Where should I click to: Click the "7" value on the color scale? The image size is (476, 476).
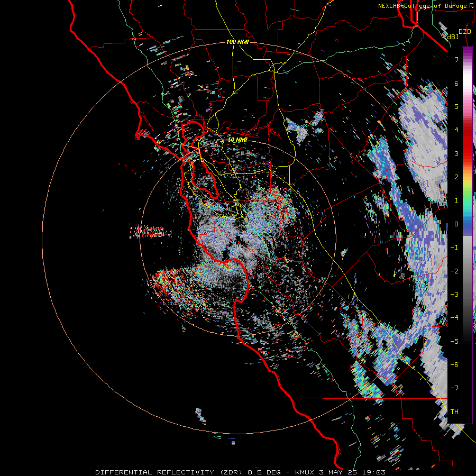click(456, 59)
